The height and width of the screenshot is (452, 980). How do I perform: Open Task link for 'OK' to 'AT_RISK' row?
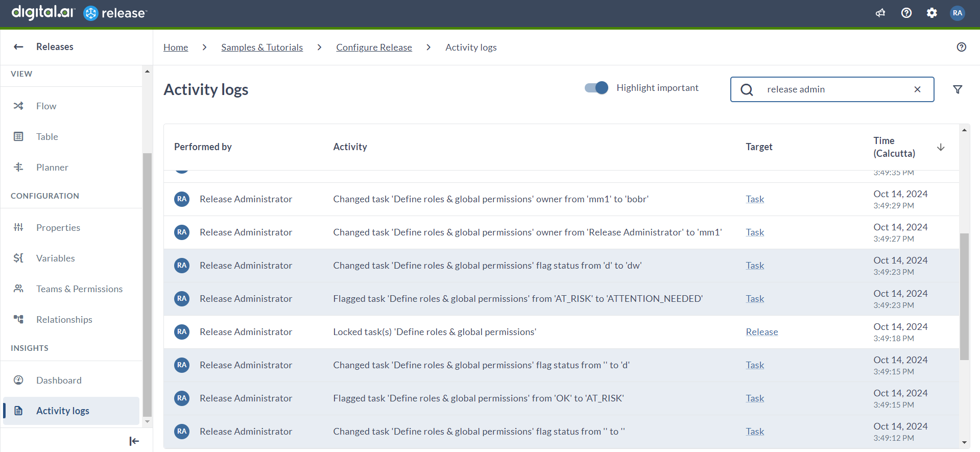click(755, 398)
